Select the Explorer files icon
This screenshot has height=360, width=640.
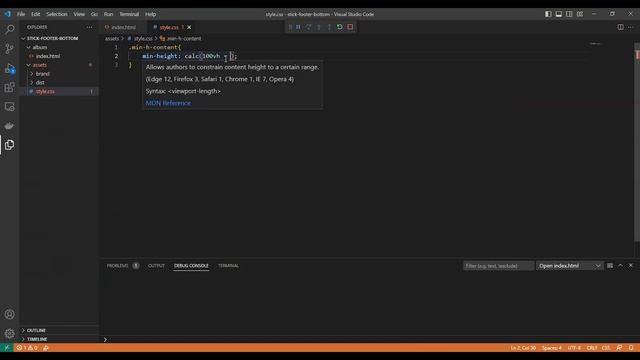pyautogui.click(x=9, y=145)
